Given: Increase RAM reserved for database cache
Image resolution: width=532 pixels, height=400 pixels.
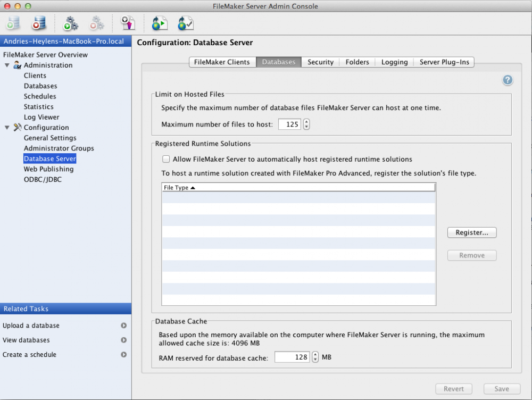Looking at the screenshot, I should pos(315,354).
